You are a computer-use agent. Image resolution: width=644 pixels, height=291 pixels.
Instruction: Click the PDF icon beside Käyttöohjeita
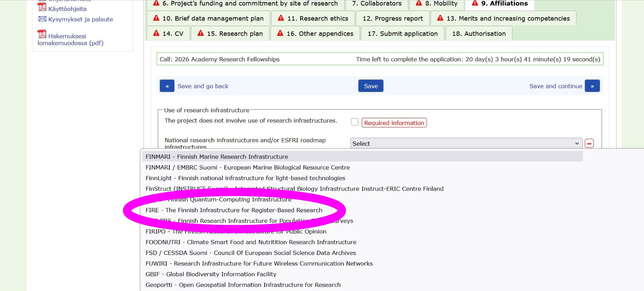(x=42, y=7)
